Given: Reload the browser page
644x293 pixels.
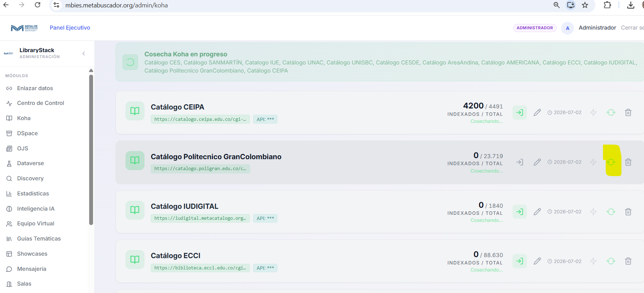Looking at the screenshot, I should 38,5.
